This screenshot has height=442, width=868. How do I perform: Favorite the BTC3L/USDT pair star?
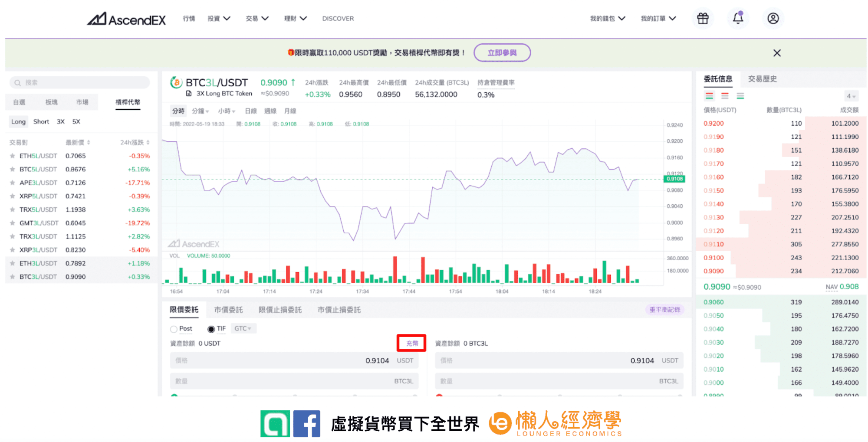pyautogui.click(x=13, y=277)
